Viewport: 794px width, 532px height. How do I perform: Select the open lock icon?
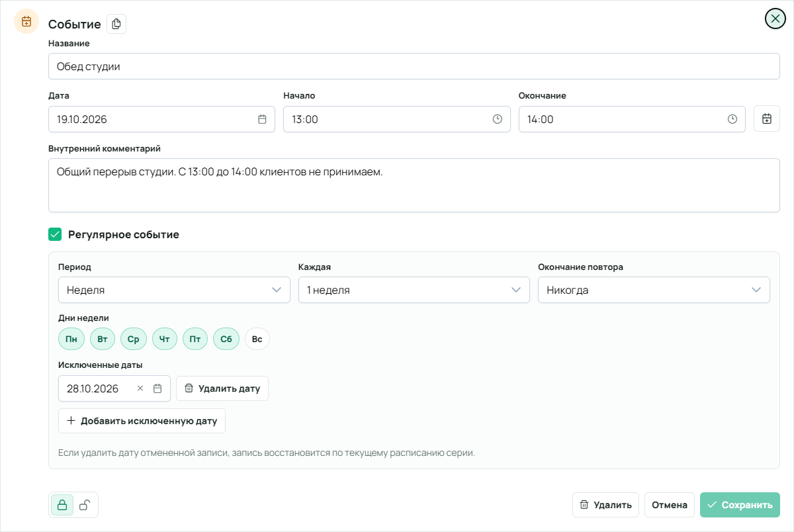pyautogui.click(x=85, y=505)
